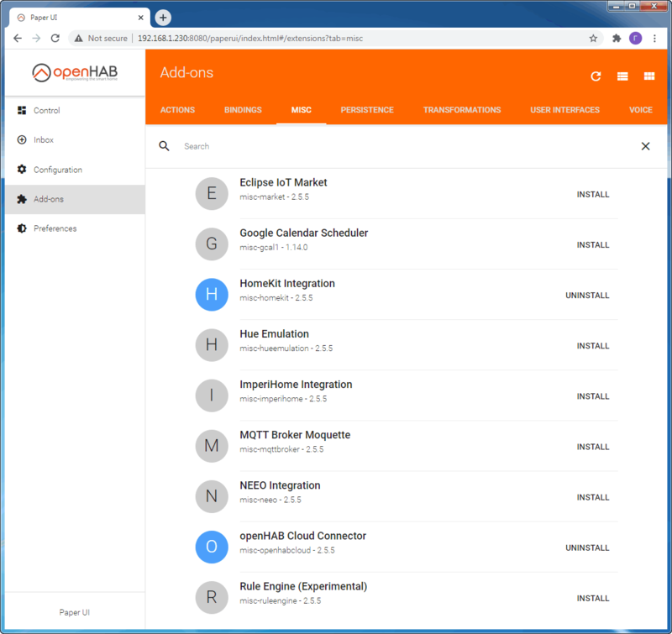Open the Control sidebar item
Screen dimensions: 672x634
(46, 111)
